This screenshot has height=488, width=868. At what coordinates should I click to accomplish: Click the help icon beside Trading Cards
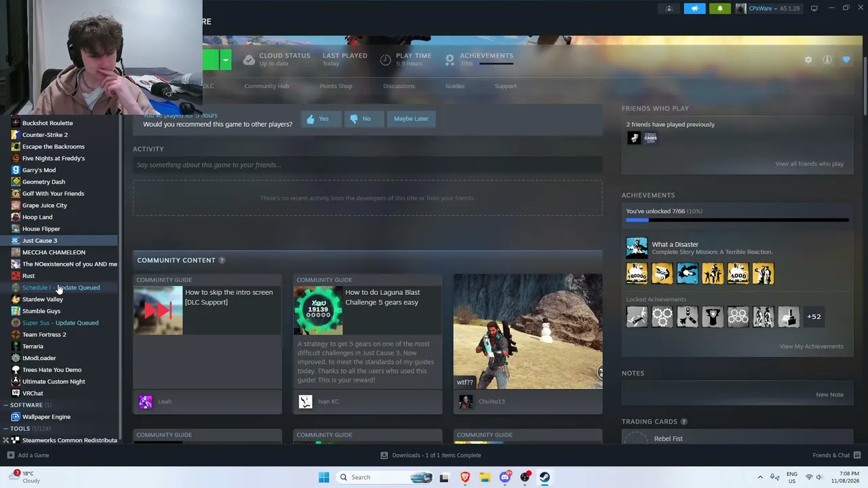click(x=684, y=422)
